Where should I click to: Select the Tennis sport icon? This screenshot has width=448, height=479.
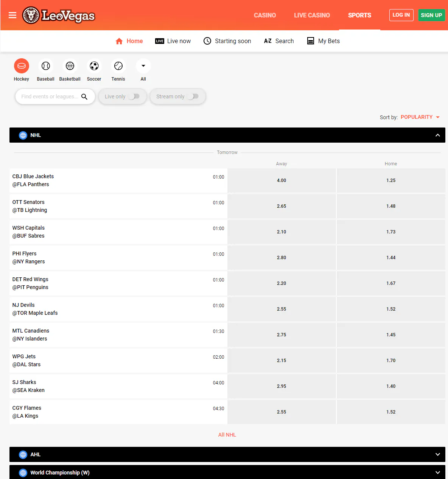[x=118, y=66]
